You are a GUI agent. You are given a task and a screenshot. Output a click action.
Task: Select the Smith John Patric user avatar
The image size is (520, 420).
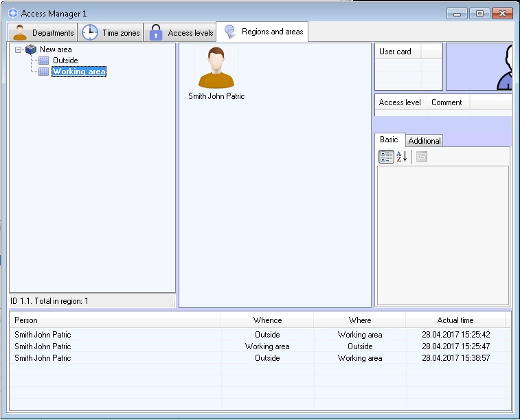pos(216,67)
